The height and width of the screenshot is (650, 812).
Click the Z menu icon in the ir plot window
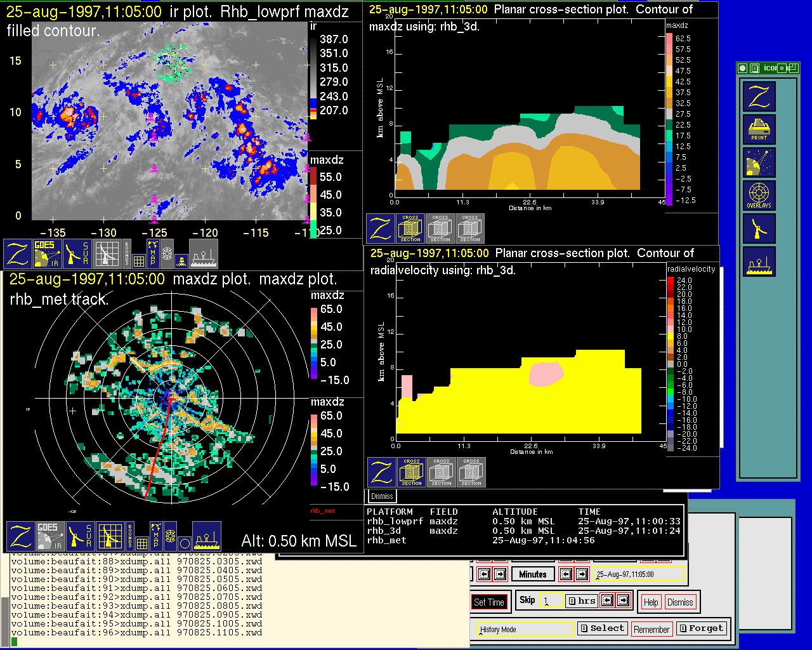coord(18,254)
